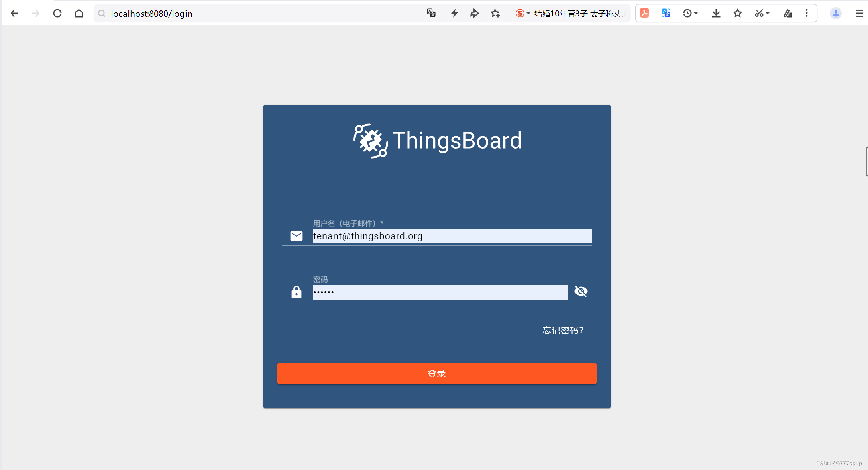The width and height of the screenshot is (868, 470).
Task: Click the pen annotate icon
Action: point(788,13)
